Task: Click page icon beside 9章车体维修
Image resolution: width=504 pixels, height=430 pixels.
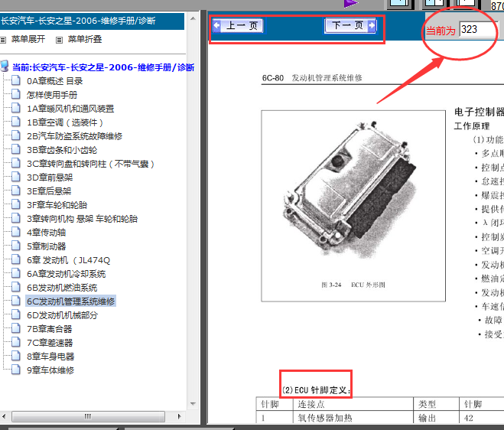Action: [x=16, y=370]
